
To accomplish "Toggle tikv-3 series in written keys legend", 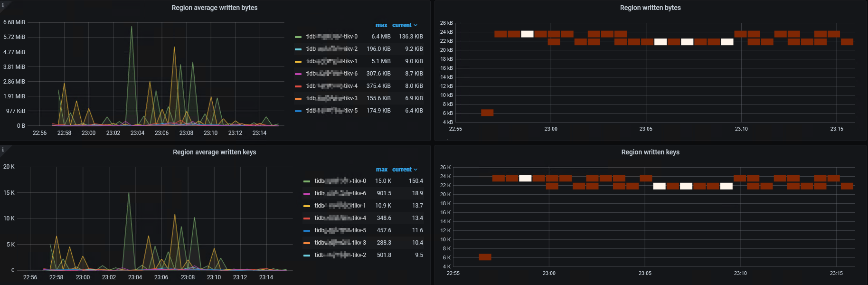I will pos(340,243).
